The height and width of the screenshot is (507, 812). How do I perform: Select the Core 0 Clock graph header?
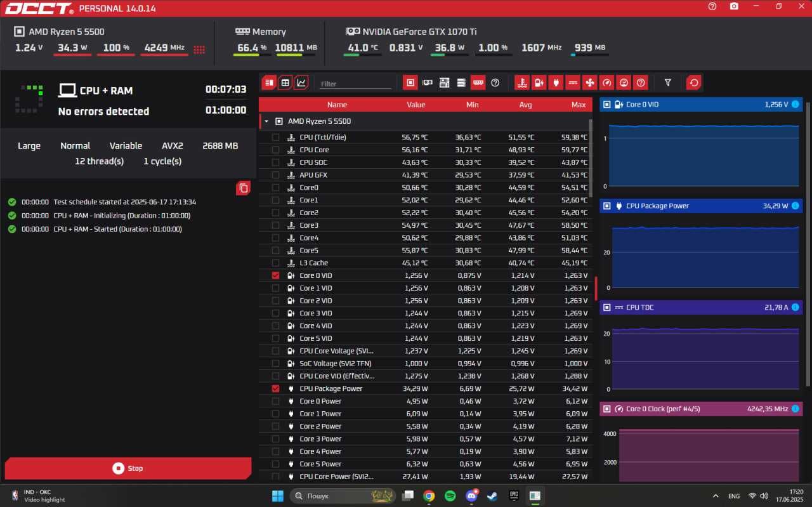click(x=701, y=409)
